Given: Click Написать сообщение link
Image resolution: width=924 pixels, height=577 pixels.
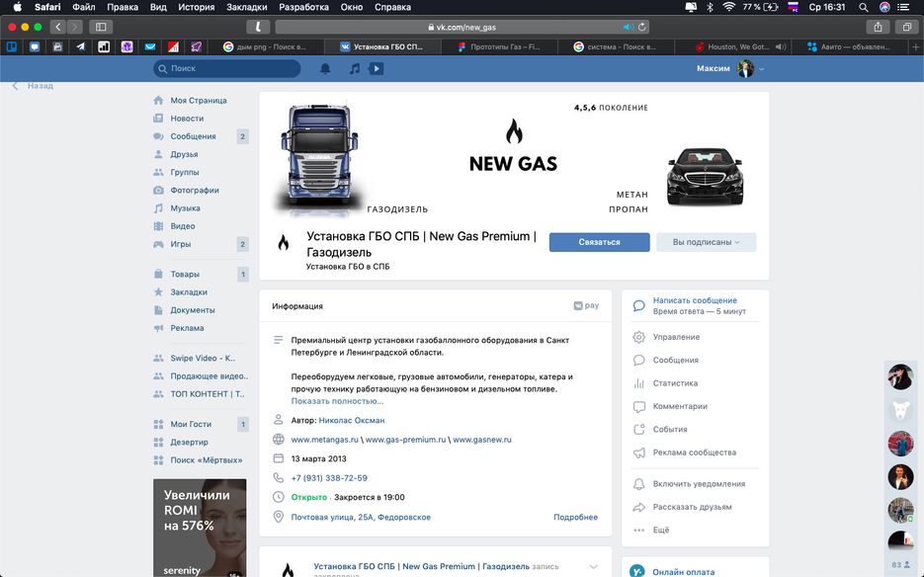Looking at the screenshot, I should tap(695, 300).
